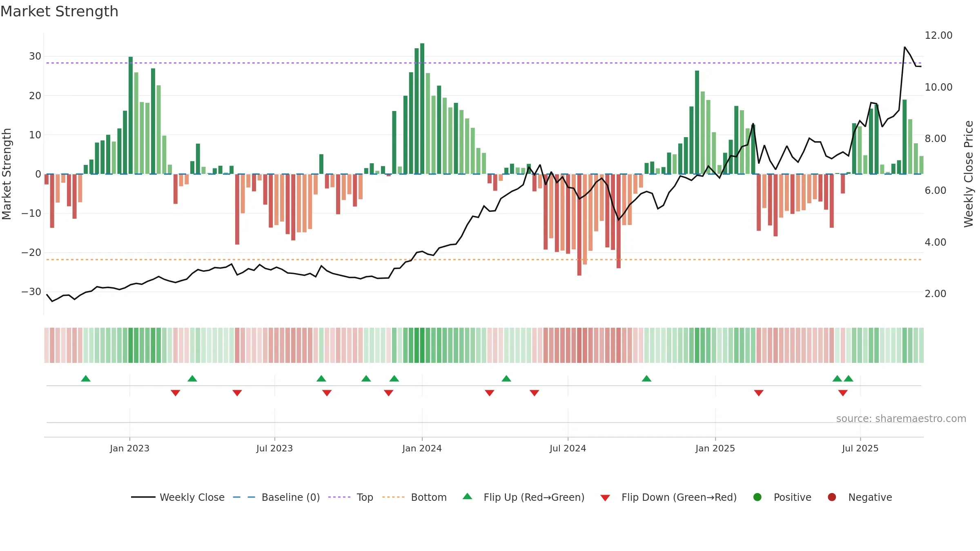This screenshot has height=551, width=980.
Task: Click the Jul 2025 axis label
Action: (860, 448)
